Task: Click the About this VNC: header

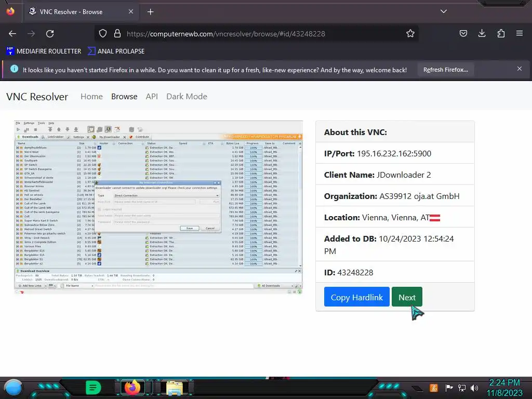Action: coord(355,132)
